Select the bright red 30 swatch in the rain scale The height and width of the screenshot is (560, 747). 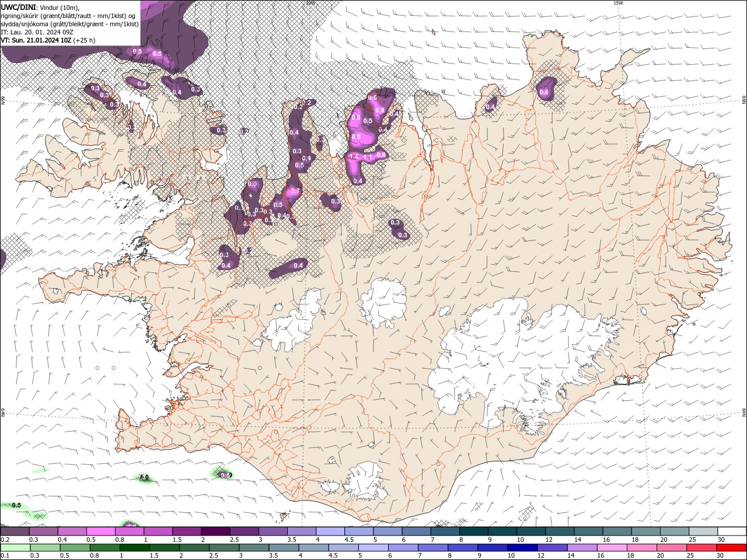731,548
